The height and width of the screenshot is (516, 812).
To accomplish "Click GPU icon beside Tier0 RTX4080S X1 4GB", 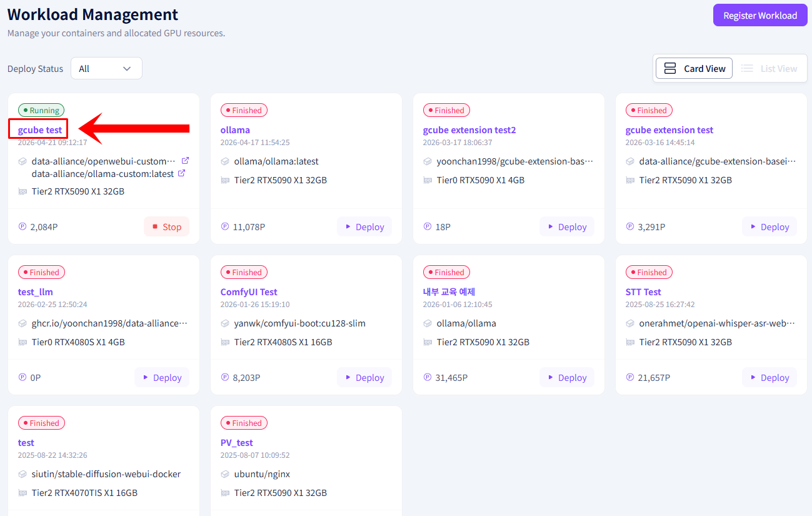I will click(x=23, y=342).
